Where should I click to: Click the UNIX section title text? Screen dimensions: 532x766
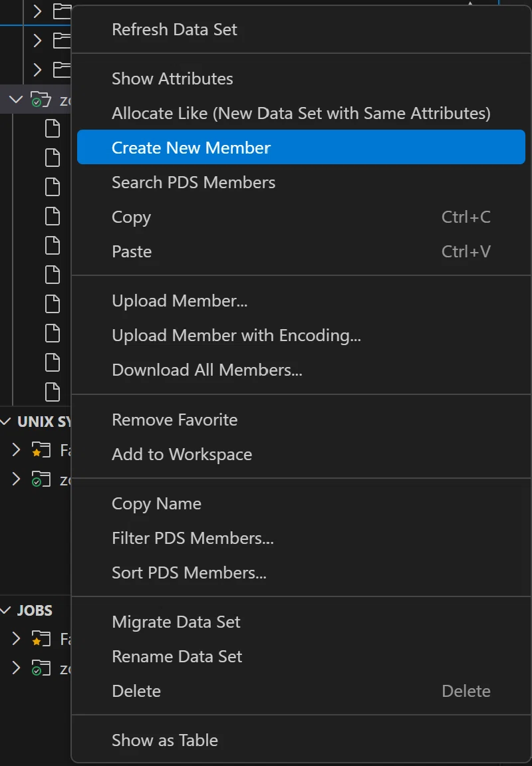[x=44, y=422]
